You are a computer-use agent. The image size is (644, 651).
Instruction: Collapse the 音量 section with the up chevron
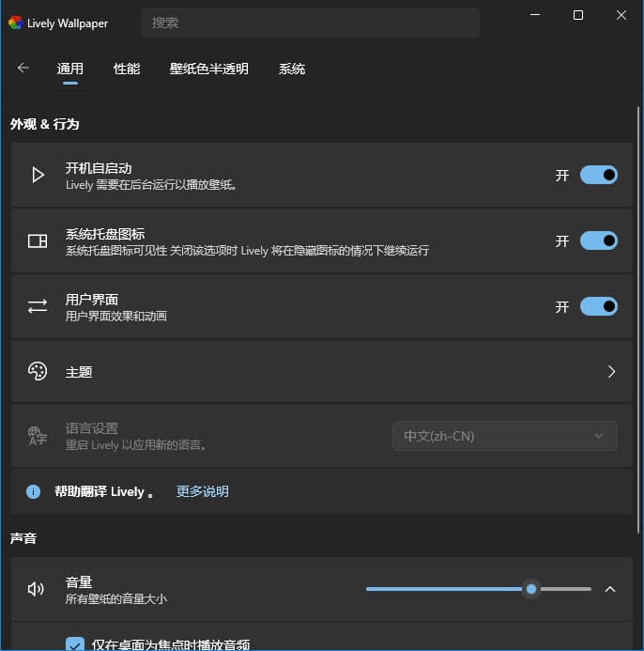(x=610, y=589)
